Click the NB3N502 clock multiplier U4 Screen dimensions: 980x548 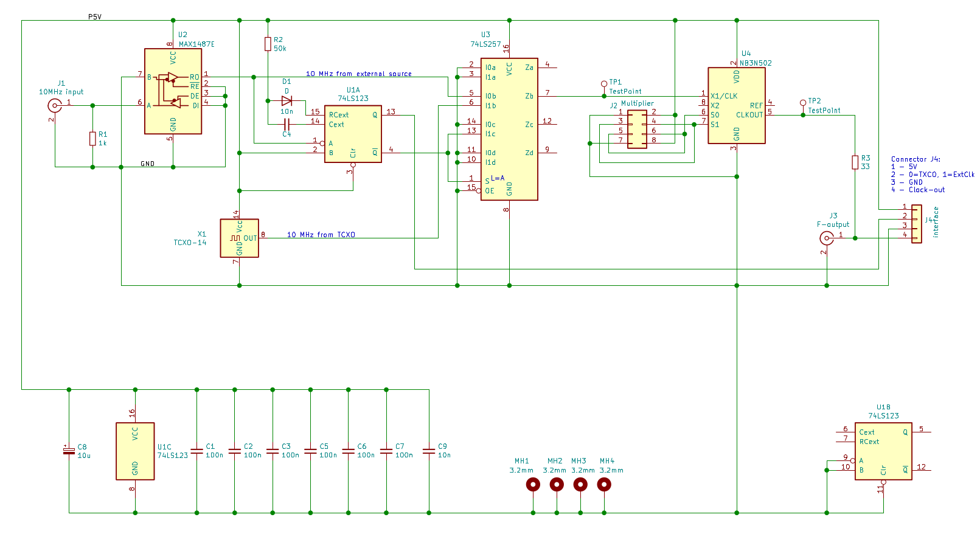tap(736, 106)
